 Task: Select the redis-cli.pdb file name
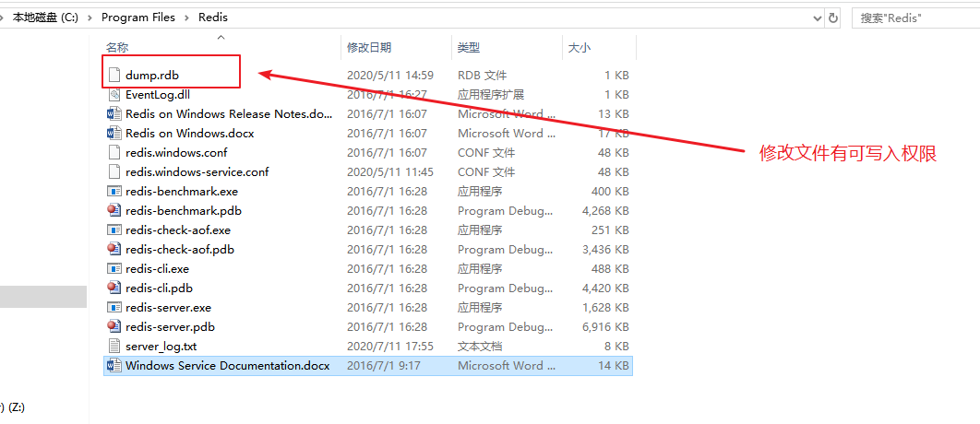159,289
